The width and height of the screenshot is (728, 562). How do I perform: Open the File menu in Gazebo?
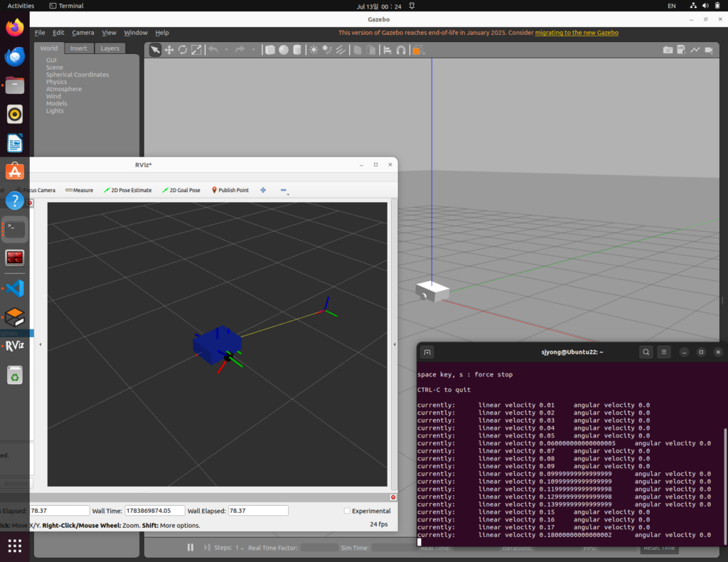point(40,33)
